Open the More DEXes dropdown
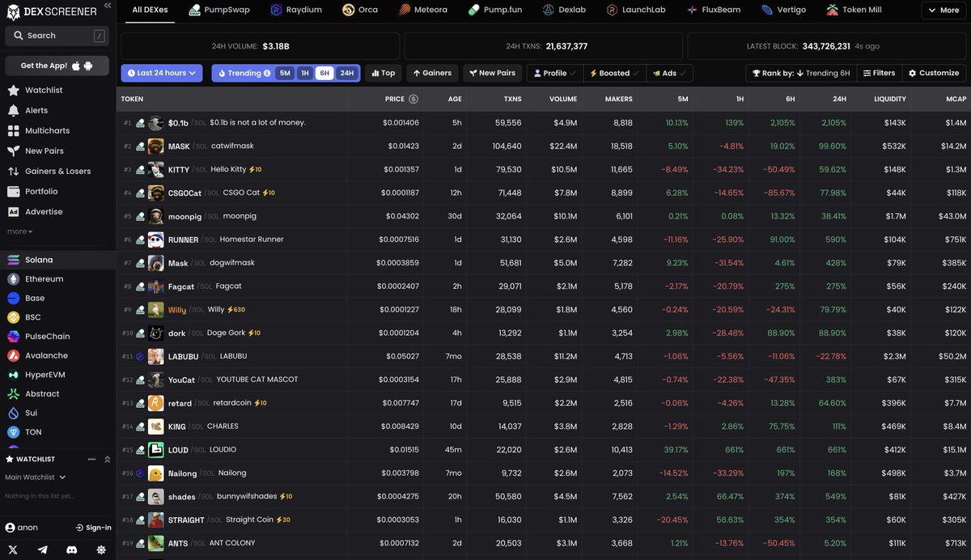 tap(943, 11)
